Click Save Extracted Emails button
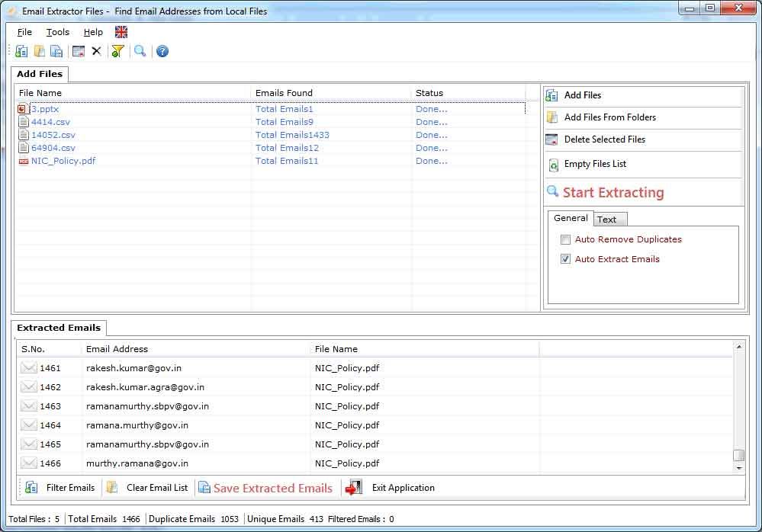The image size is (762, 532). (x=272, y=489)
